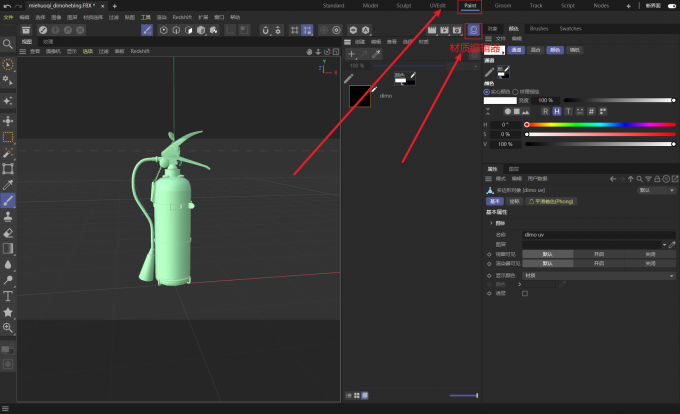Select the Clone stamp tool
Image resolution: width=680 pixels, height=414 pixels.
point(8,217)
